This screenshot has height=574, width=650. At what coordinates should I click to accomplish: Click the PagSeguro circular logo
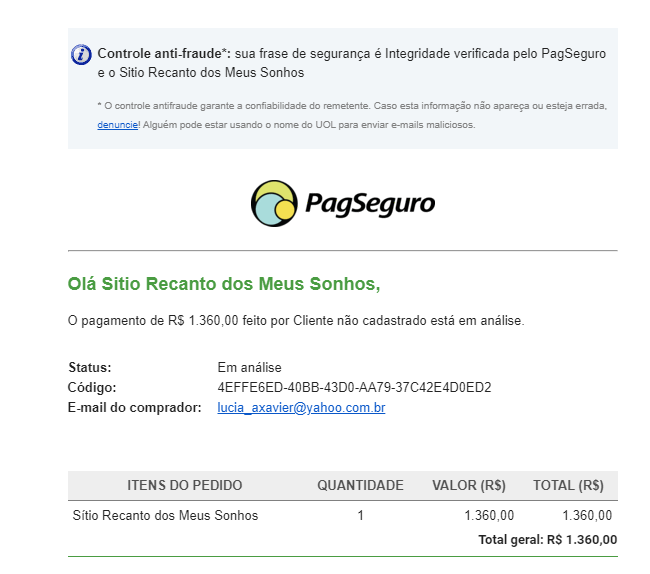[x=274, y=203]
